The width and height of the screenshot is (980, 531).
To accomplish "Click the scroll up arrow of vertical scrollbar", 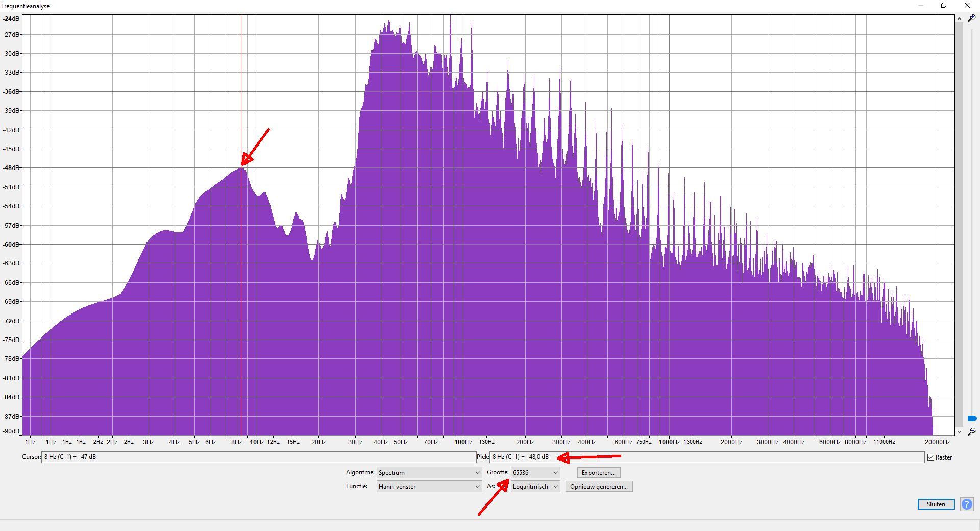I will [959, 18].
